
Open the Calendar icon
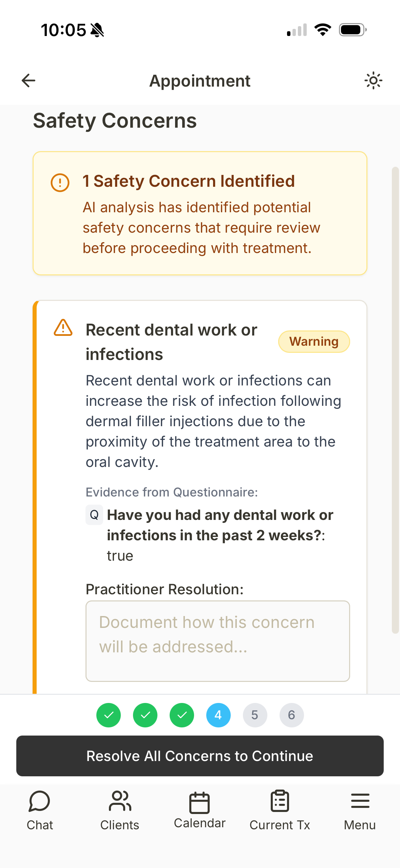tap(200, 801)
